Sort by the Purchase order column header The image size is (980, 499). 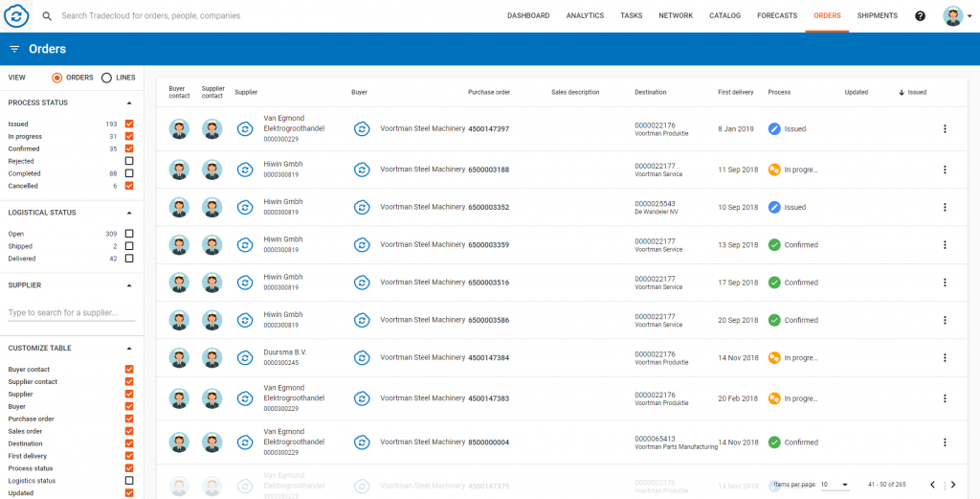pyautogui.click(x=489, y=92)
